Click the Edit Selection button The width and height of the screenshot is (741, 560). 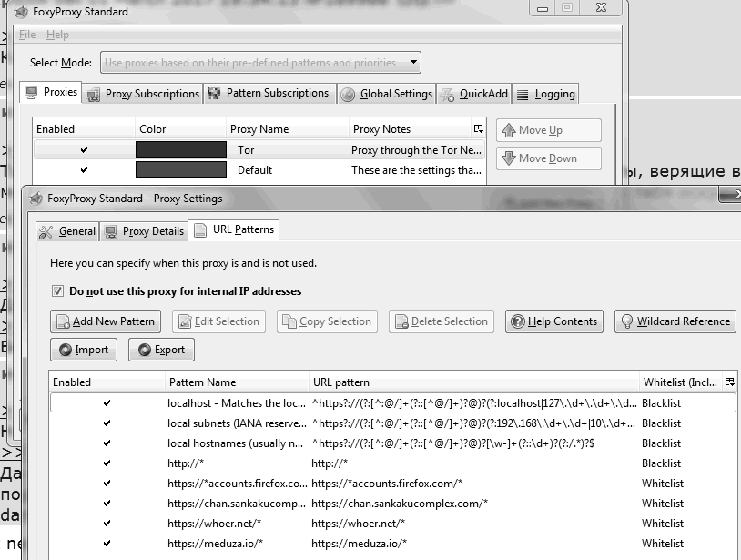[x=218, y=321]
